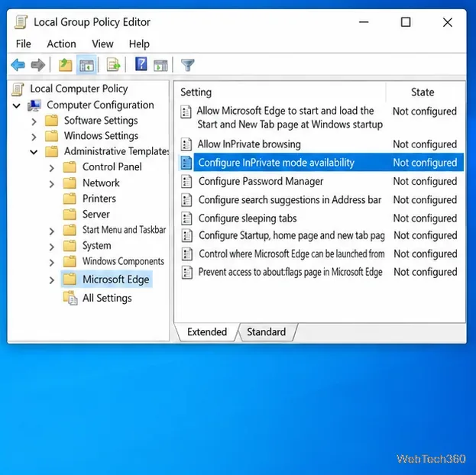Click the Export List toolbar icon

[x=113, y=65]
